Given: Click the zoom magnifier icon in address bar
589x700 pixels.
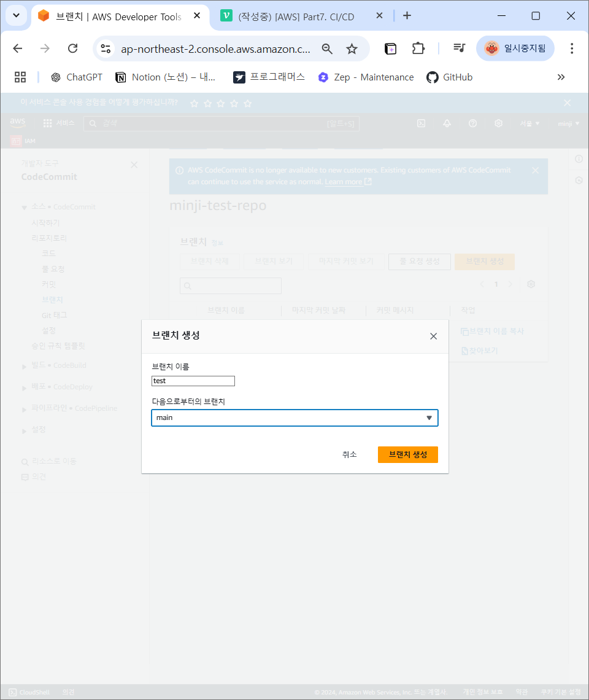Looking at the screenshot, I should pos(327,49).
